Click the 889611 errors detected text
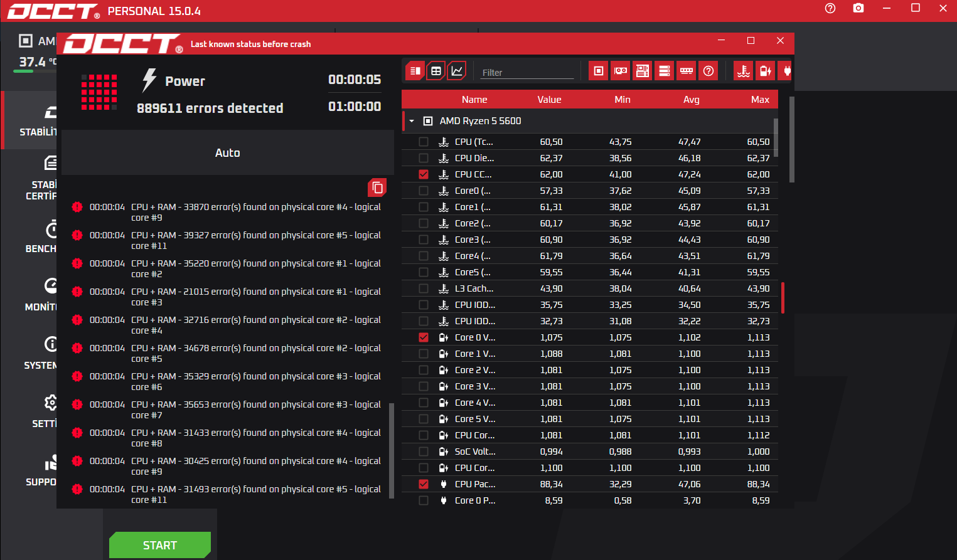This screenshot has height=560, width=957. coord(210,108)
